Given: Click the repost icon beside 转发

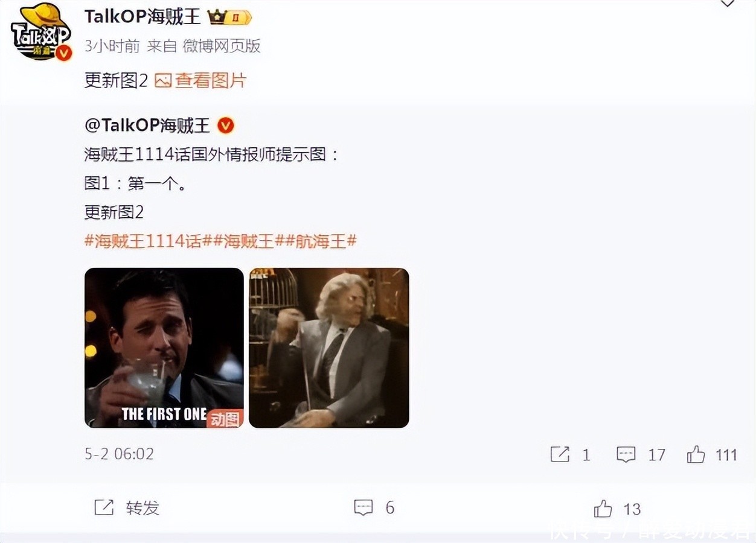Looking at the screenshot, I should pos(104,507).
